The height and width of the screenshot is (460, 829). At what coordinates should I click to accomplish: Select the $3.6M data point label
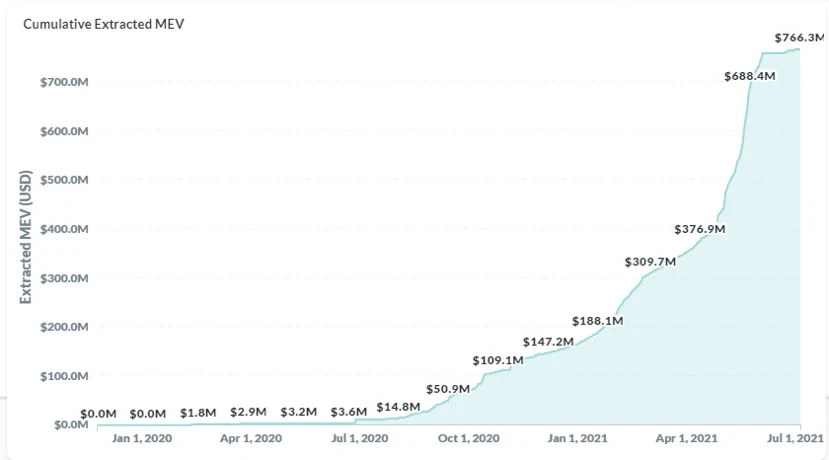[x=348, y=412]
